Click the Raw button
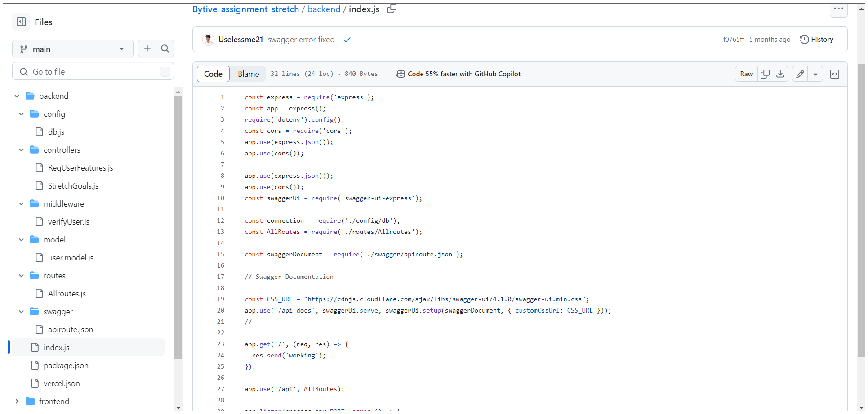868x414 pixels. (746, 74)
